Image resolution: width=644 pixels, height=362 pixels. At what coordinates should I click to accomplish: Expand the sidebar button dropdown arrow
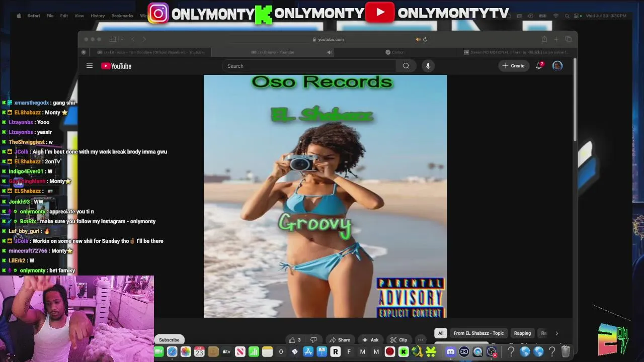tap(121, 39)
